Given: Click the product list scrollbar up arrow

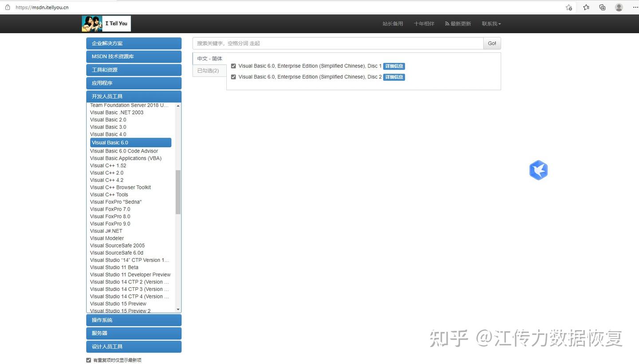Looking at the screenshot, I should pos(178,106).
